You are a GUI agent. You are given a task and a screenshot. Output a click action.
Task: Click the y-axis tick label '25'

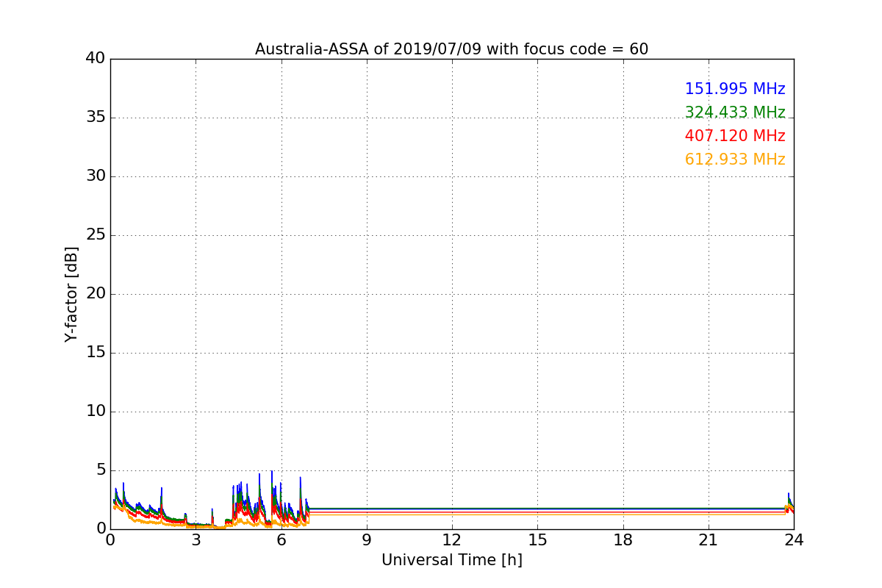click(96, 234)
